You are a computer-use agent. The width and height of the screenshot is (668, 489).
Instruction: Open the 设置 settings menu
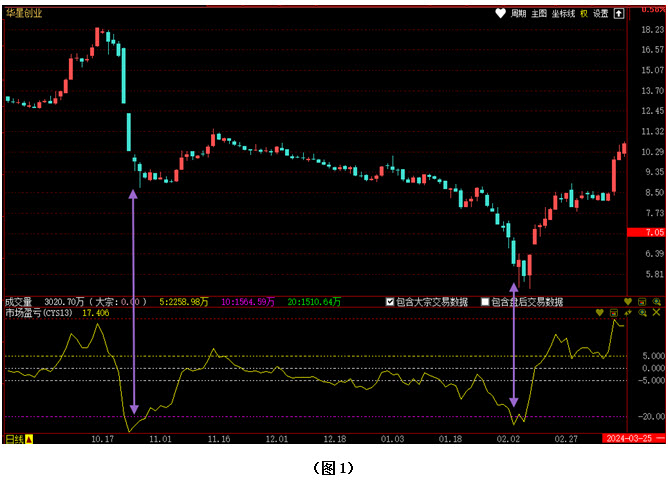point(600,14)
